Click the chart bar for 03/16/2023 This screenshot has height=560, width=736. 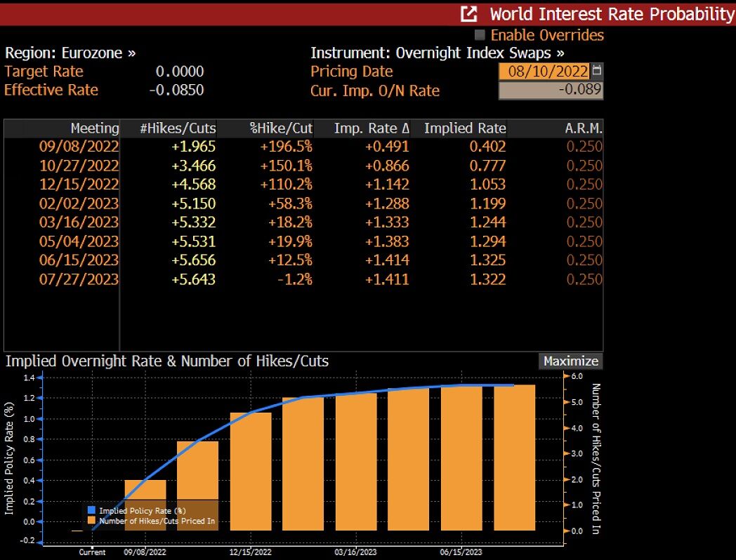[356, 463]
